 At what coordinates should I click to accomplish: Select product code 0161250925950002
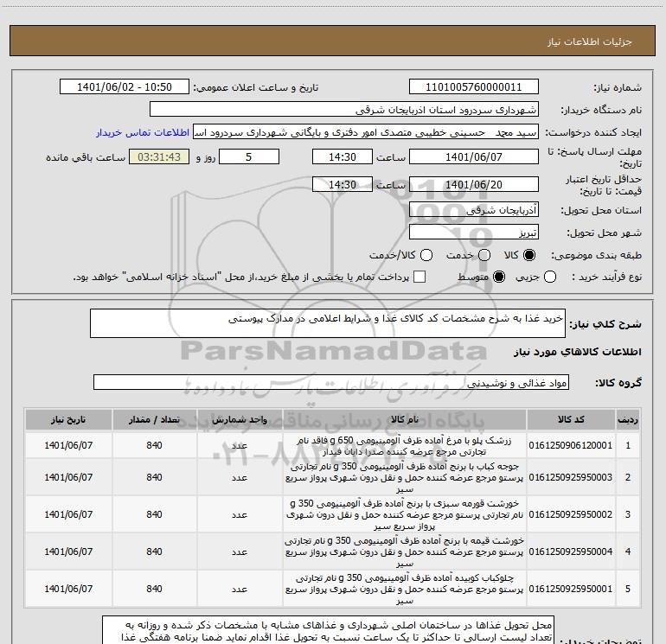(x=571, y=514)
